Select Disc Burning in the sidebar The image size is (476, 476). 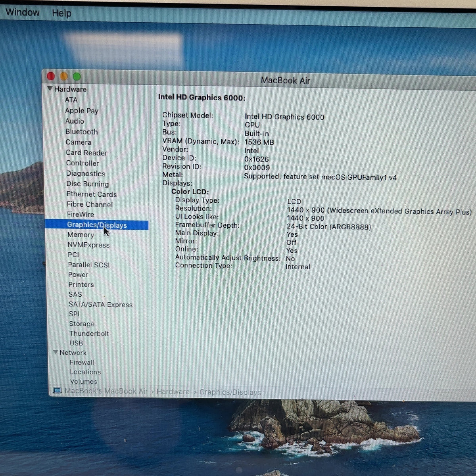pyautogui.click(x=88, y=184)
